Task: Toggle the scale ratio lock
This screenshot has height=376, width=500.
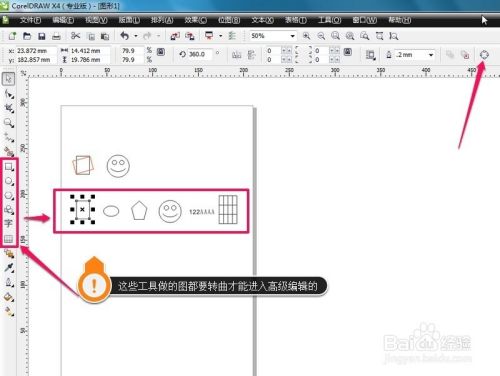Action: (x=161, y=52)
